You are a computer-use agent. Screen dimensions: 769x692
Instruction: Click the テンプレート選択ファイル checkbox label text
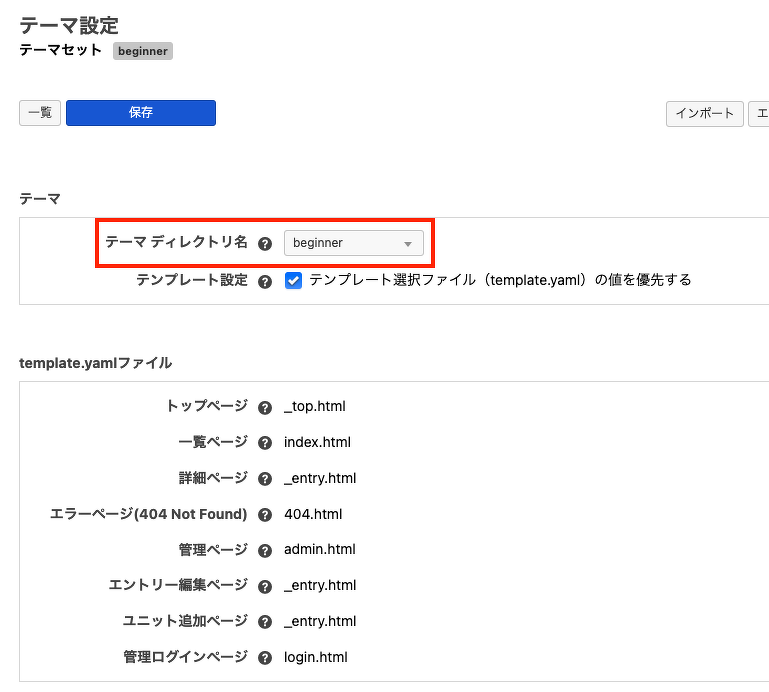point(500,280)
